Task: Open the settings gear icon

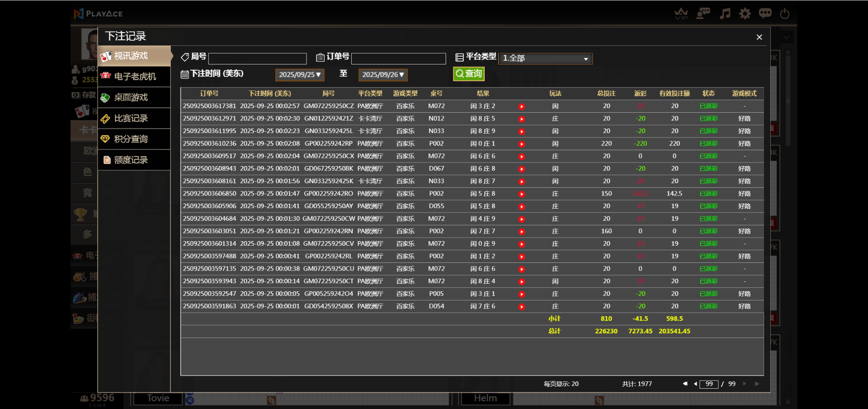Action: click(x=745, y=14)
